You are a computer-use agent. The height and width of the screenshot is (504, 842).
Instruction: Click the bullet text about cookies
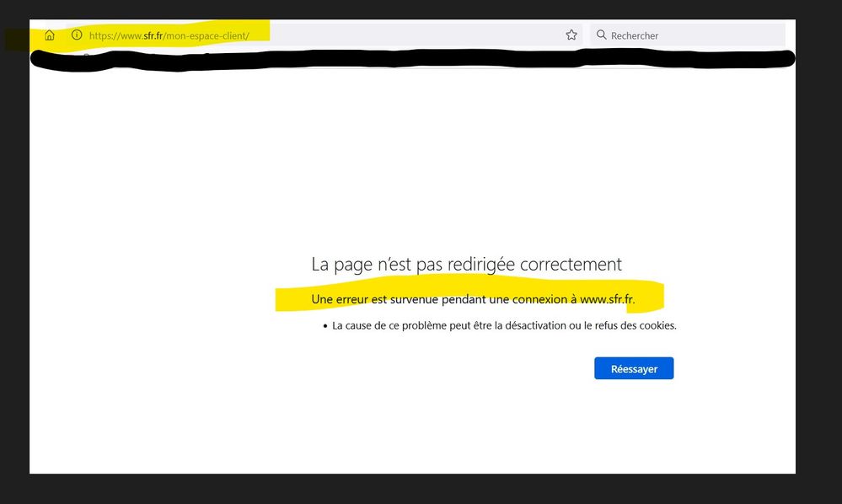pos(504,325)
